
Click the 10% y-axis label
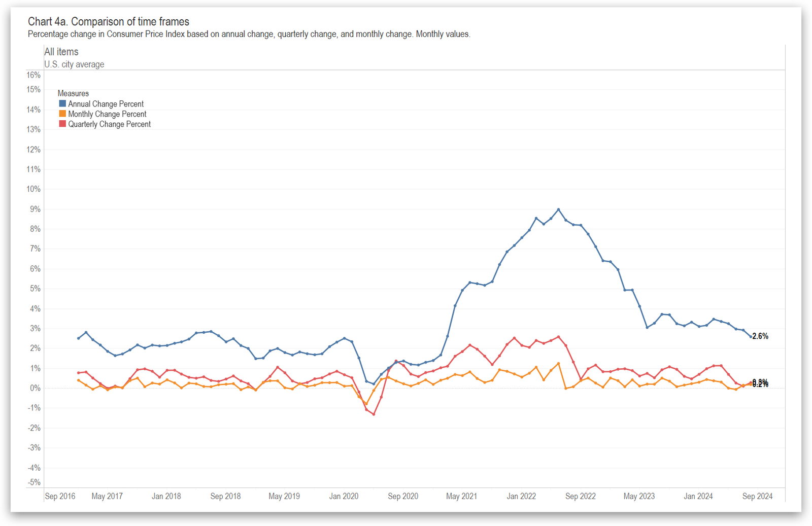click(33, 189)
